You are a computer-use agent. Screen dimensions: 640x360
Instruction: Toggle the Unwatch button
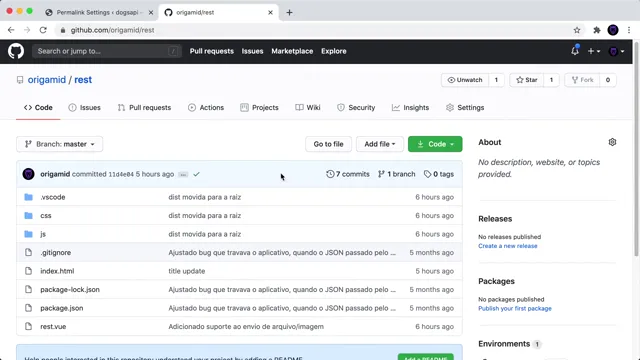click(465, 80)
